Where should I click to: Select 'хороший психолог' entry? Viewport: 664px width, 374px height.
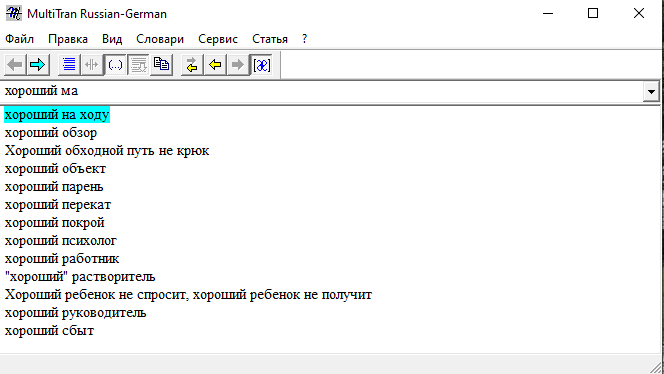click(x=61, y=241)
